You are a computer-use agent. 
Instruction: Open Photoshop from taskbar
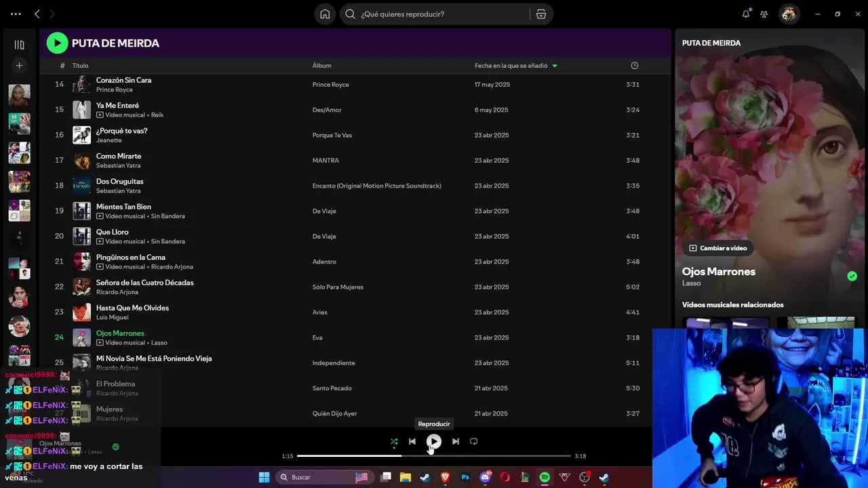click(465, 477)
